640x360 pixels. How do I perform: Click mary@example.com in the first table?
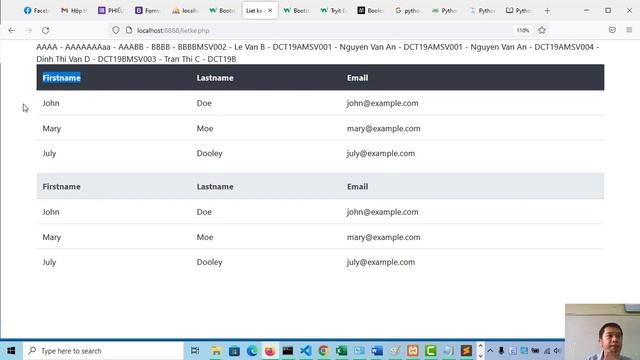[384, 128]
